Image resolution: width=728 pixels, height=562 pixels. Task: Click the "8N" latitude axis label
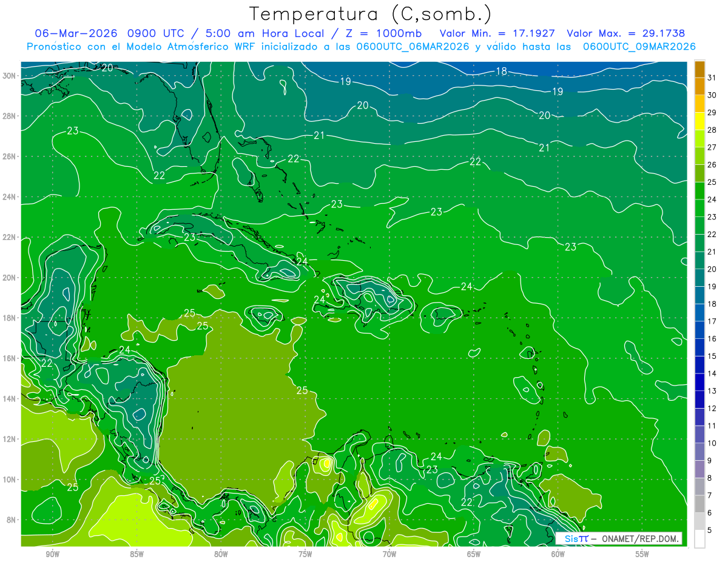[10, 520]
